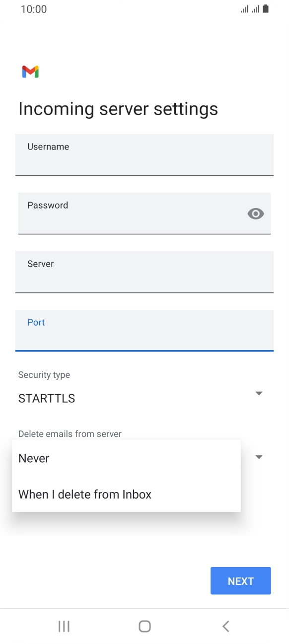Click the STARTTLS selection arrow

tap(259, 393)
